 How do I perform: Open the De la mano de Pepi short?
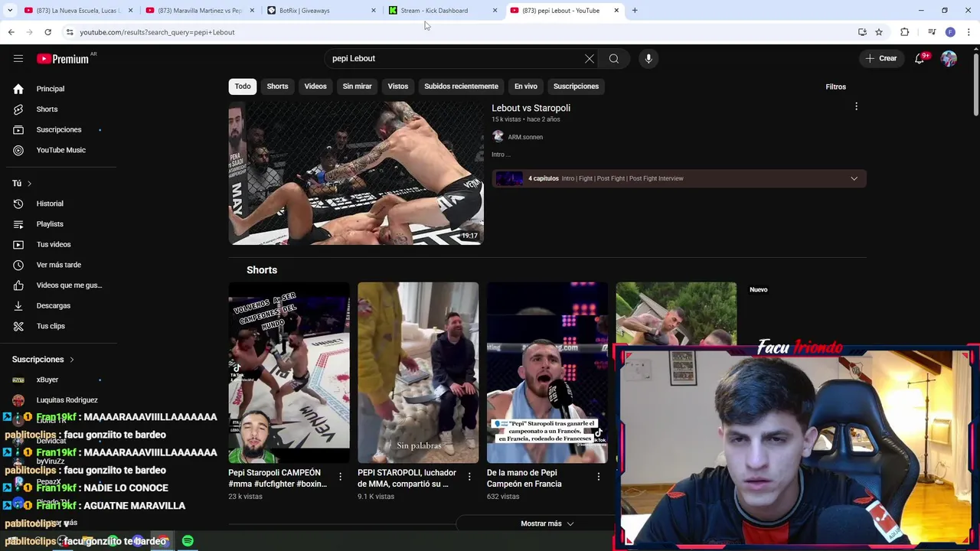click(x=547, y=373)
